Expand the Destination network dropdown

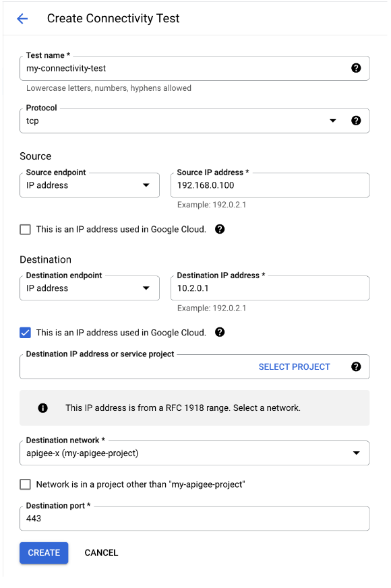coord(356,453)
